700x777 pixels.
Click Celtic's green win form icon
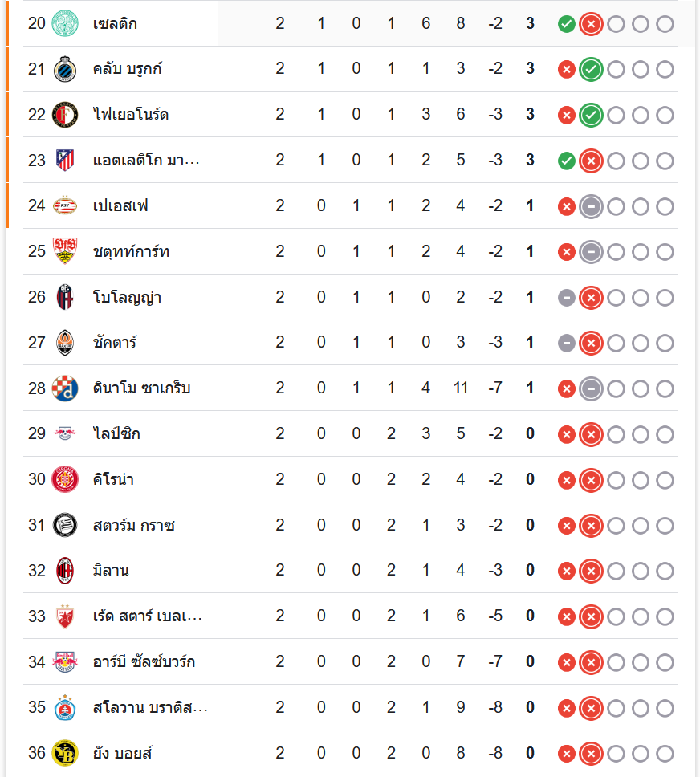coord(566,24)
